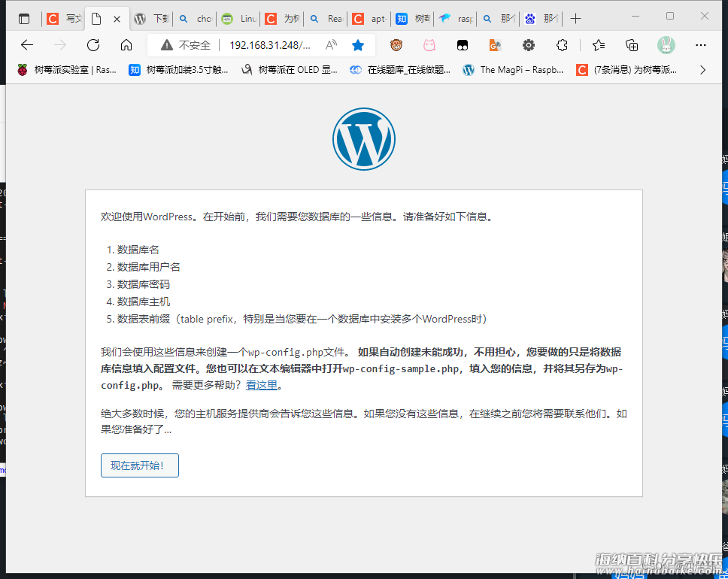Click the 现在就开始! button
The width and height of the screenshot is (728, 579).
coord(140,465)
